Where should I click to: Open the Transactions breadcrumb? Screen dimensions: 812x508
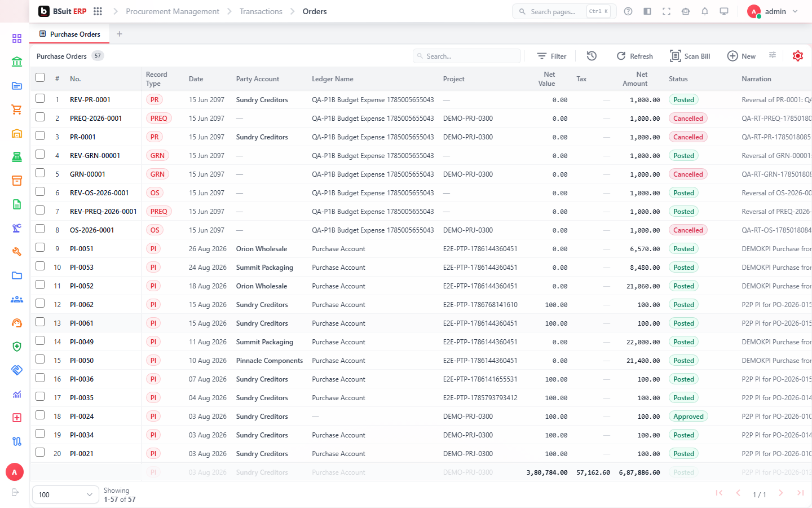click(x=261, y=11)
